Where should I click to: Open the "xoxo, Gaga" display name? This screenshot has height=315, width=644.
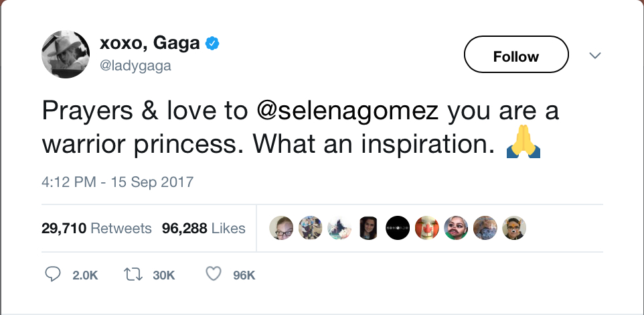150,44
